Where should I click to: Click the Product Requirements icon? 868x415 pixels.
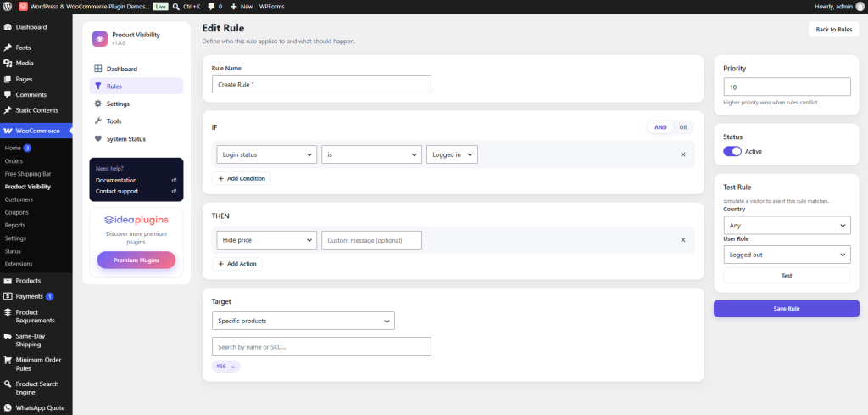pyautogui.click(x=8, y=312)
